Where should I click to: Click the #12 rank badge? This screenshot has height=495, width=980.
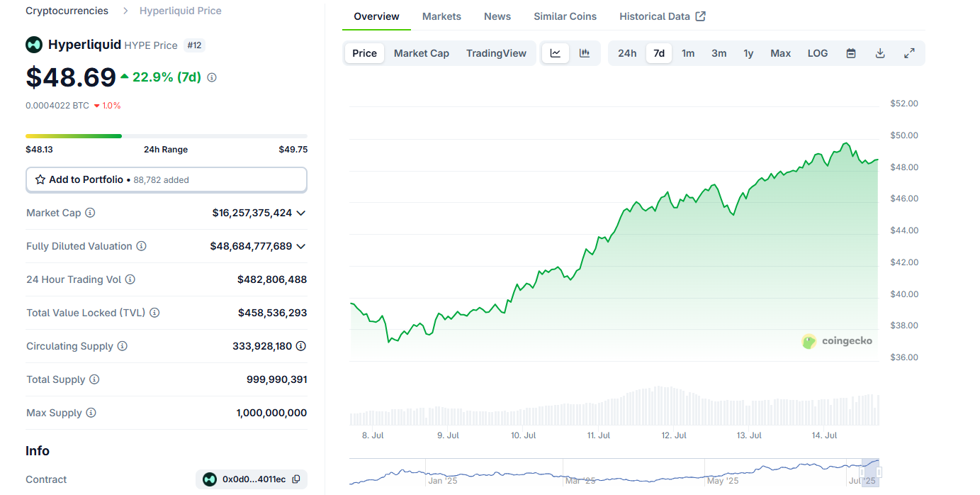click(194, 45)
